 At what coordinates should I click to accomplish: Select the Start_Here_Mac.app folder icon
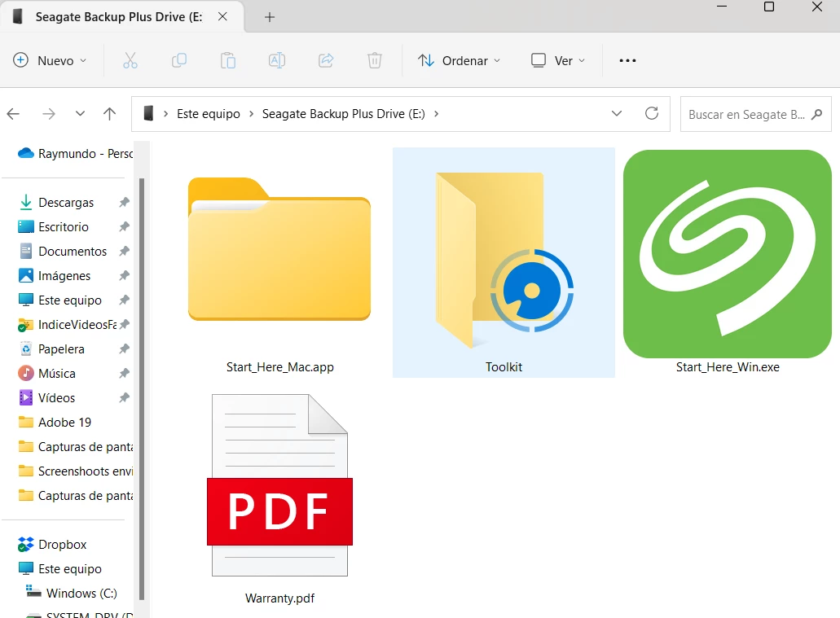(279, 249)
